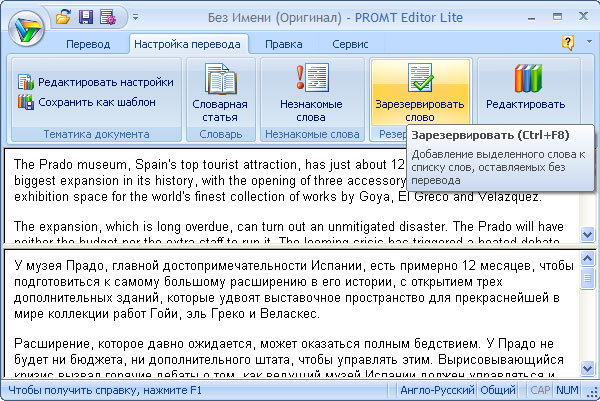Click the word Расширение in the translation
The image size is (600, 401).
point(51,344)
